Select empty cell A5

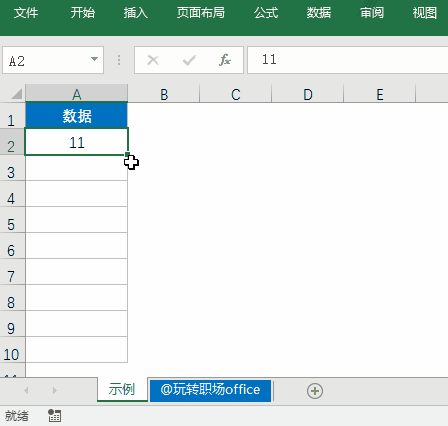pos(77,220)
